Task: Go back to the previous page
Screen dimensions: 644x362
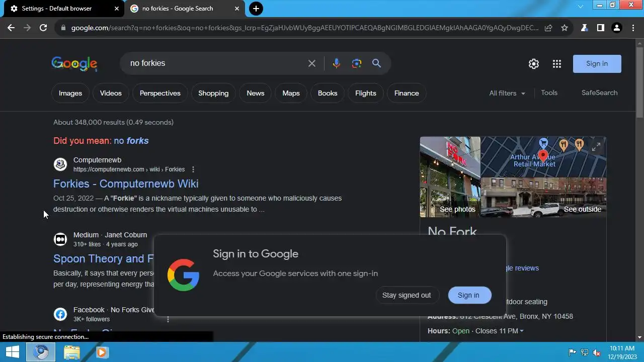Action: [11, 28]
